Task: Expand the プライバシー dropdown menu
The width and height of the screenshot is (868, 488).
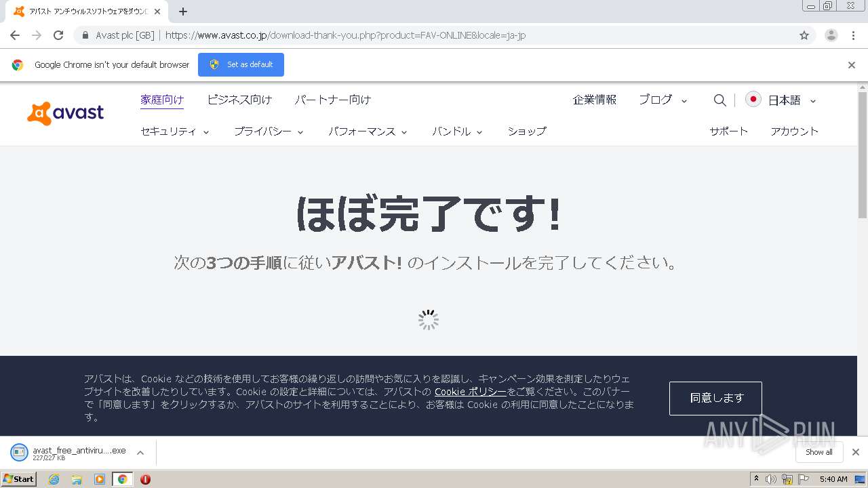Action: [269, 131]
